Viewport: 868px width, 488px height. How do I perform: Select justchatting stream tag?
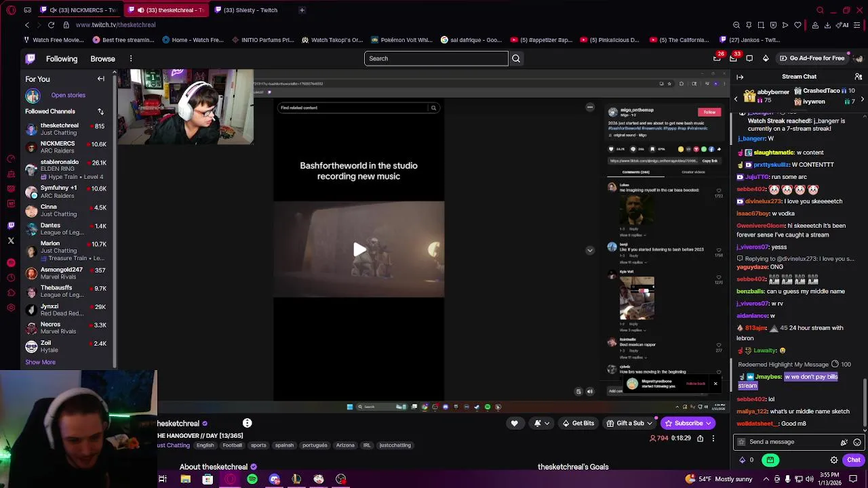[395, 445]
